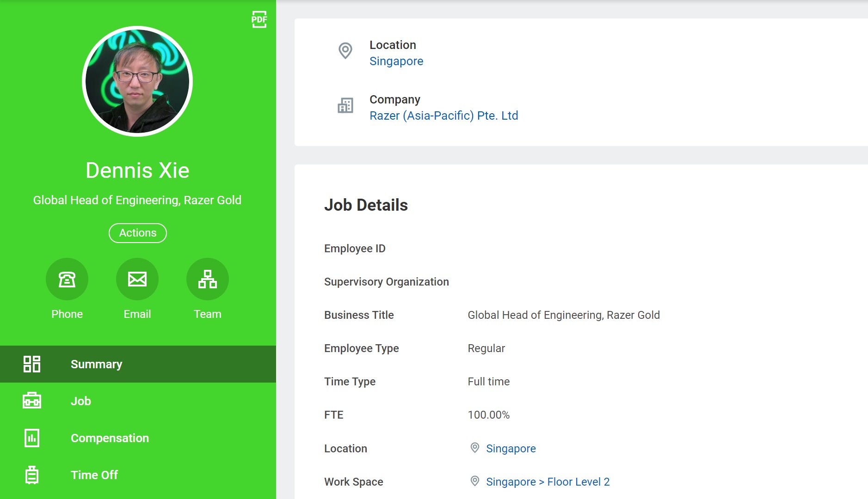
Task: Click the Business Title value in Job Details
Action: [x=564, y=315]
